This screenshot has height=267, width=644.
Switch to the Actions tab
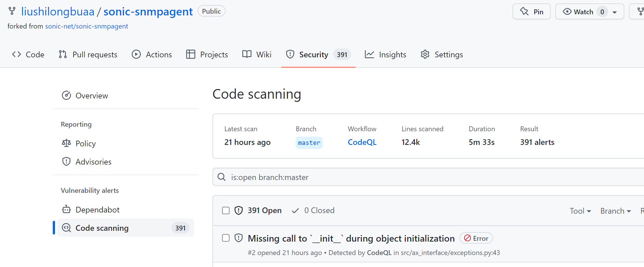coord(152,54)
